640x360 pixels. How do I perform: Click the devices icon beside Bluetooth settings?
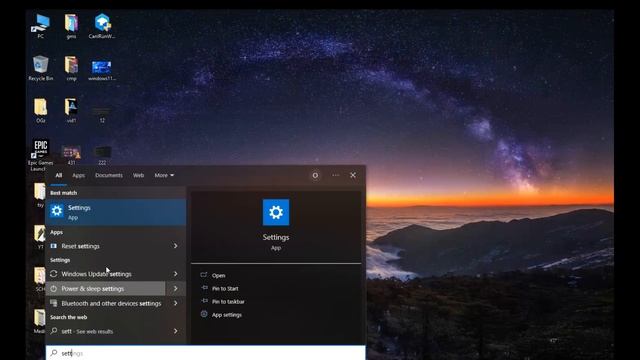coord(53,303)
